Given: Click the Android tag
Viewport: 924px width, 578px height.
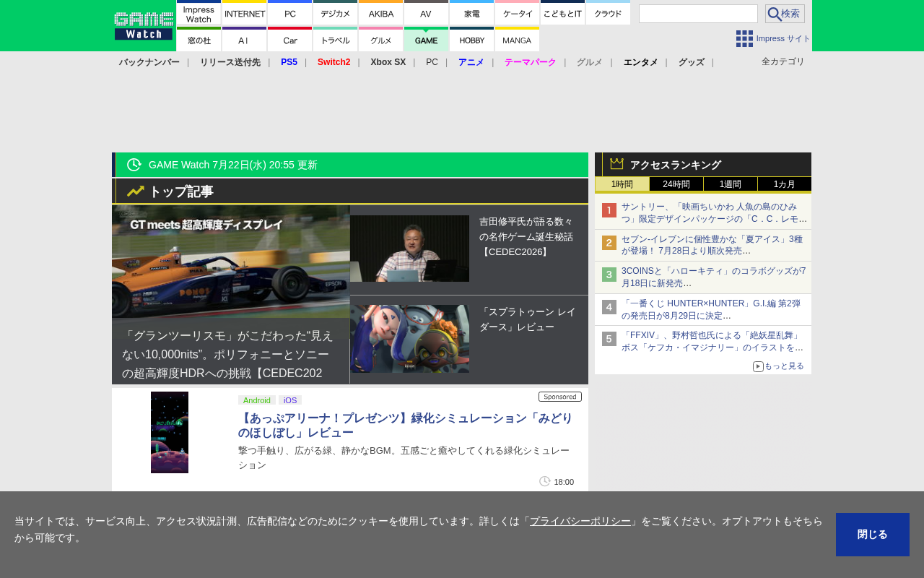Looking at the screenshot, I should pos(257,400).
